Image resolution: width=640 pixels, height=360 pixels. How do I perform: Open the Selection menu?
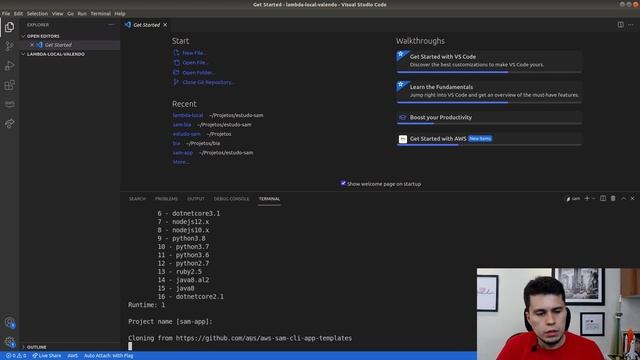(x=37, y=13)
